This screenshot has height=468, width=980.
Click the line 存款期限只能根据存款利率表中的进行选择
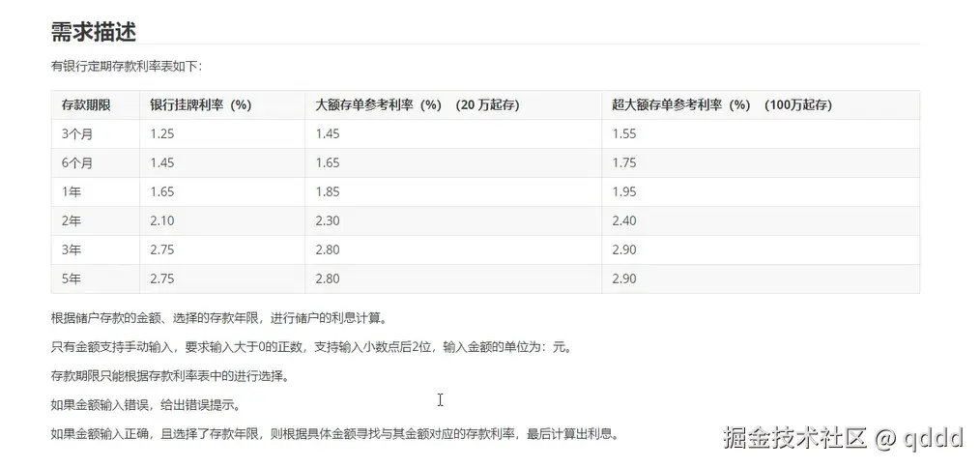170,376
